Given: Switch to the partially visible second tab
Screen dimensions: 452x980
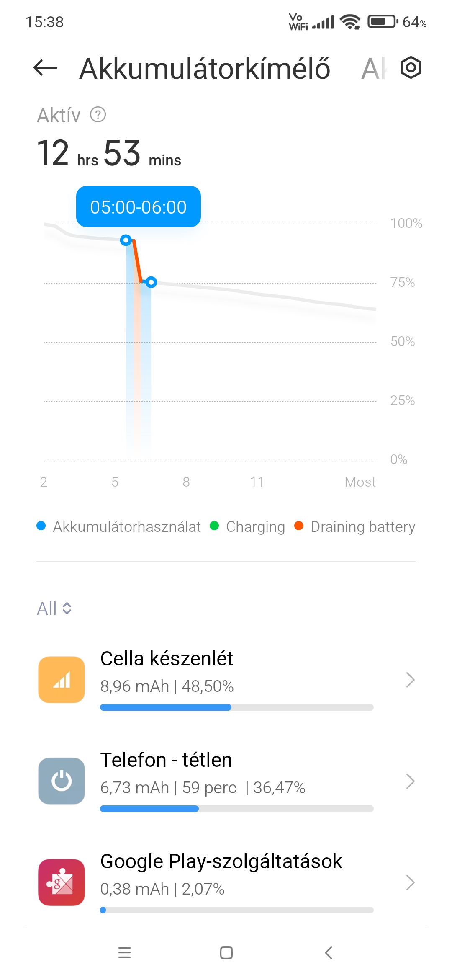Looking at the screenshot, I should (374, 69).
